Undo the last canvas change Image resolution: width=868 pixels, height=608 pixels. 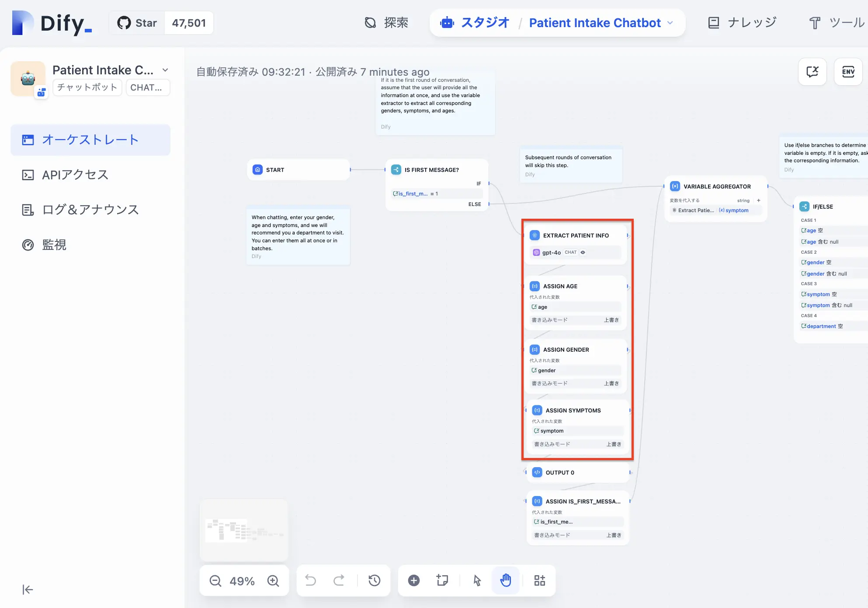coord(310,580)
